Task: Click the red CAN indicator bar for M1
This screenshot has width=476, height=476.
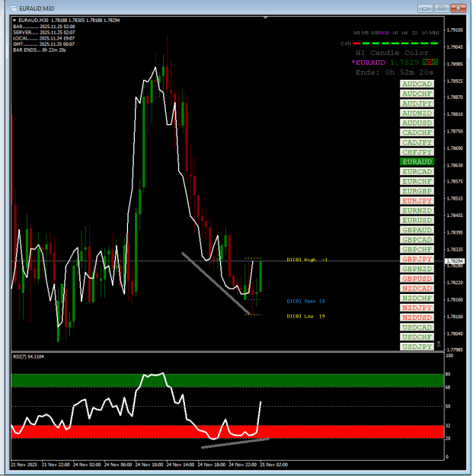Action: pyautogui.click(x=356, y=43)
